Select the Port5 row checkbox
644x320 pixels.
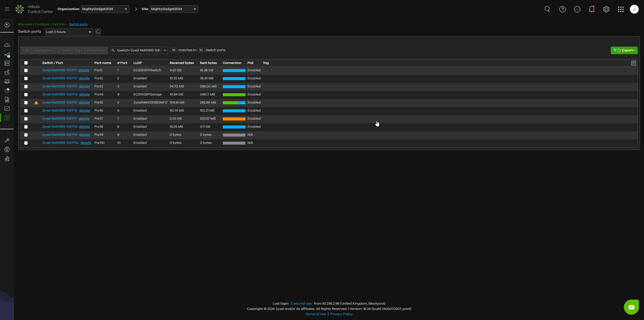click(26, 103)
